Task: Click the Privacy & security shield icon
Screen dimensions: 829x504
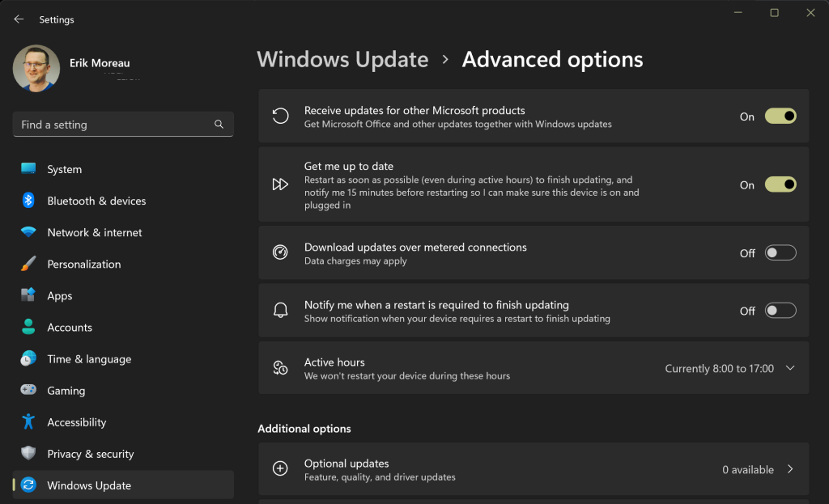Action: pyautogui.click(x=28, y=453)
